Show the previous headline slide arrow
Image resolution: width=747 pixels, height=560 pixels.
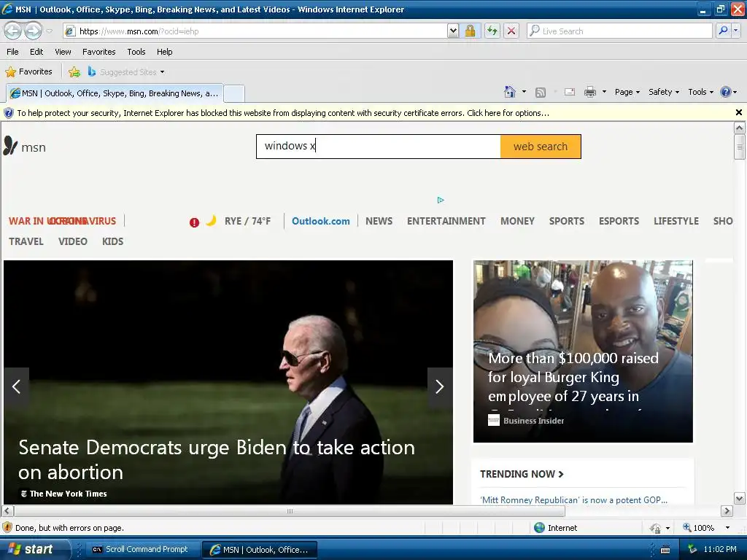17,386
